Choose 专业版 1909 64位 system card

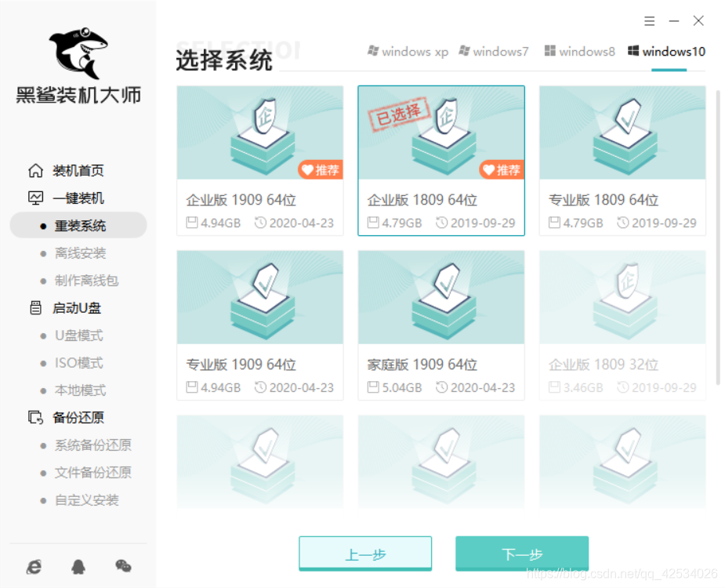click(260, 325)
